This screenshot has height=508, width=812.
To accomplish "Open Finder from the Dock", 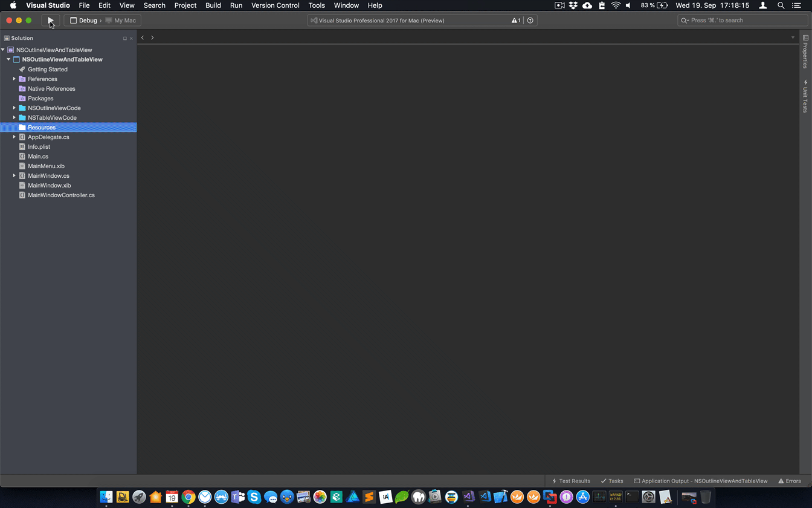I will (x=106, y=497).
